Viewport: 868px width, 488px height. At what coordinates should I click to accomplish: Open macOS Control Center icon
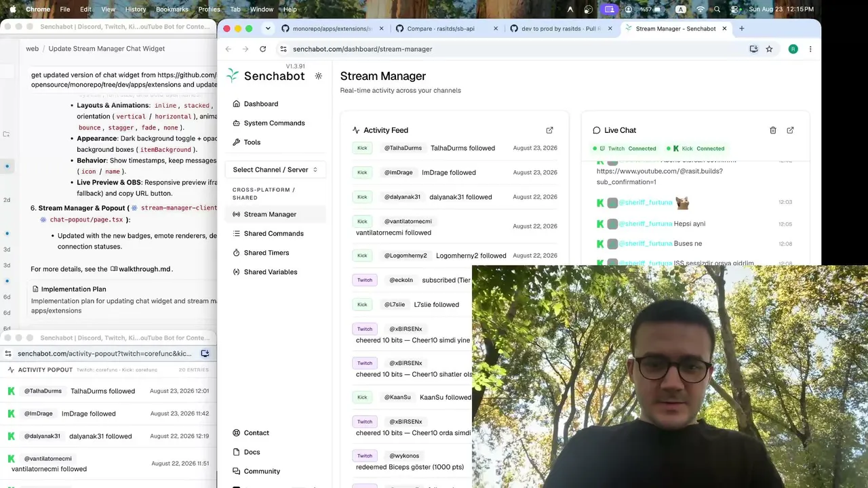point(734,9)
